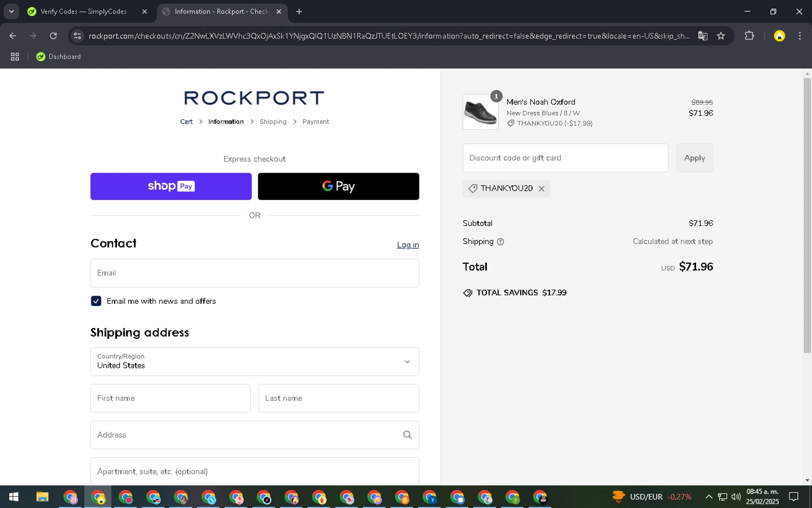Viewport: 812px width, 508px height.
Task: Click the TOTAL SAVINGS tag icon
Action: (468, 293)
